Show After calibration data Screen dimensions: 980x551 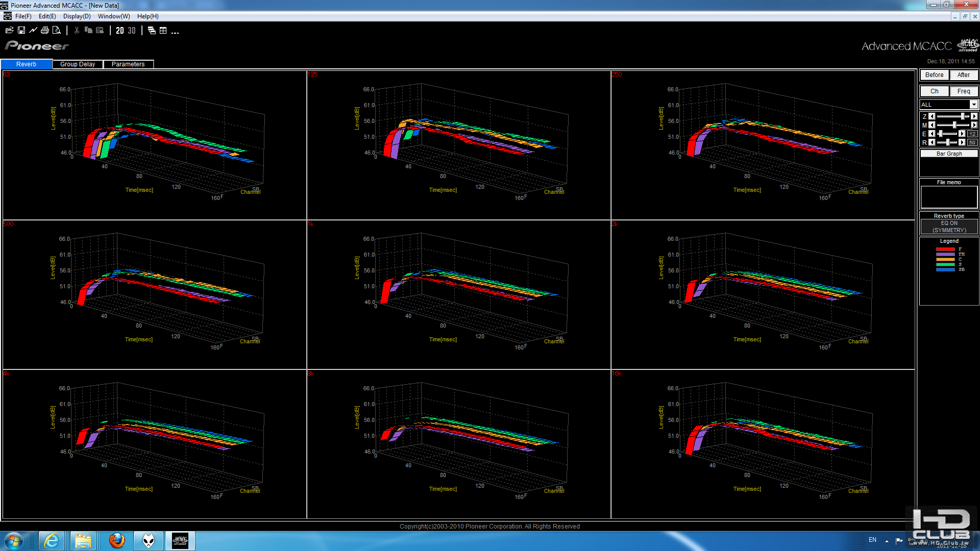964,75
